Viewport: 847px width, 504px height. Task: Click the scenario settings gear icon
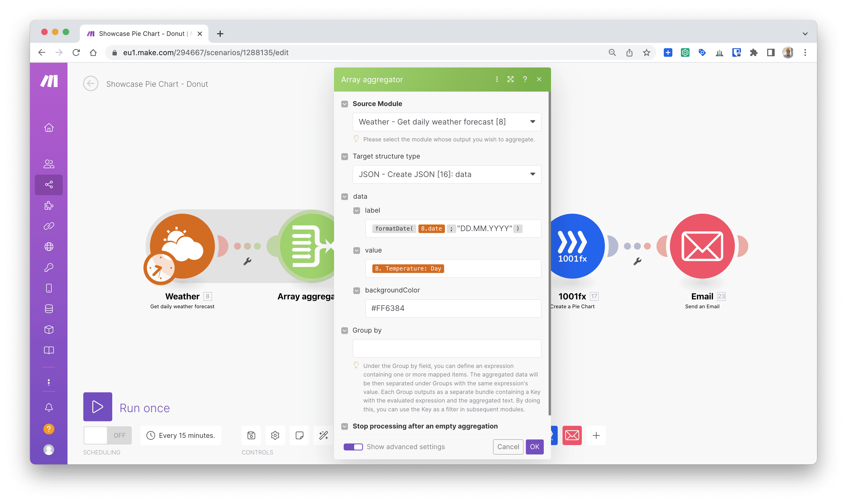275,435
